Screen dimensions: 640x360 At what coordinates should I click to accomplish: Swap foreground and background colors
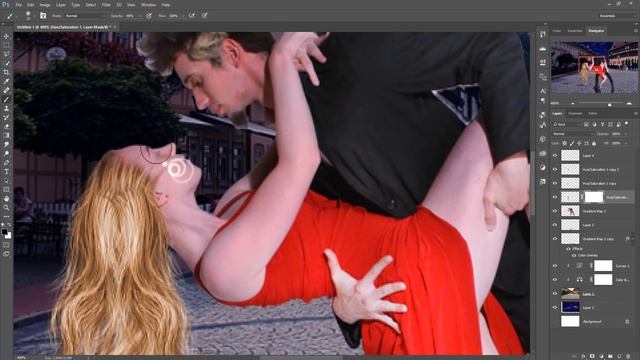9,225
